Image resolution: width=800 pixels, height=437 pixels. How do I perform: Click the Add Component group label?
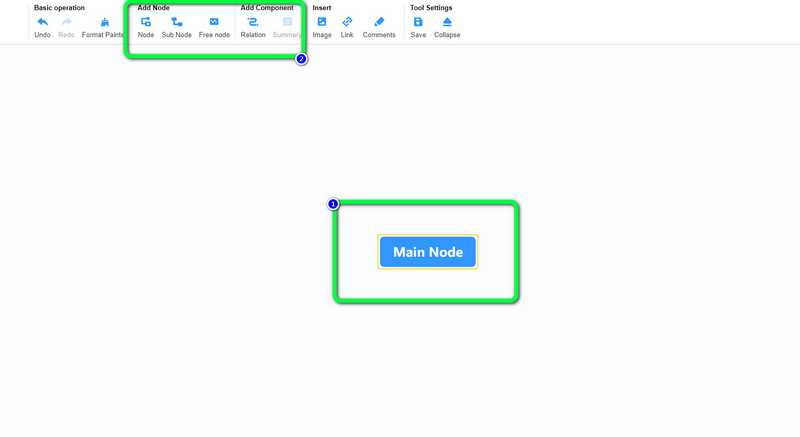coord(267,8)
